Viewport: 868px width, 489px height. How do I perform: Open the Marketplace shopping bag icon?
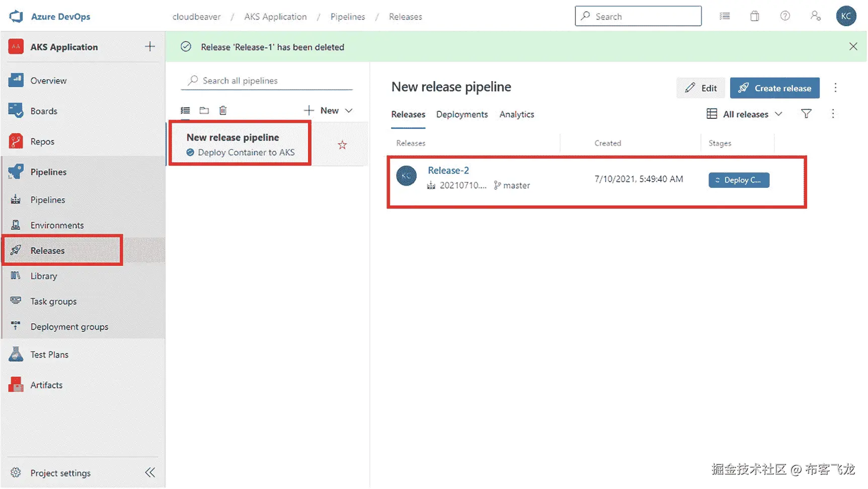pyautogui.click(x=755, y=16)
